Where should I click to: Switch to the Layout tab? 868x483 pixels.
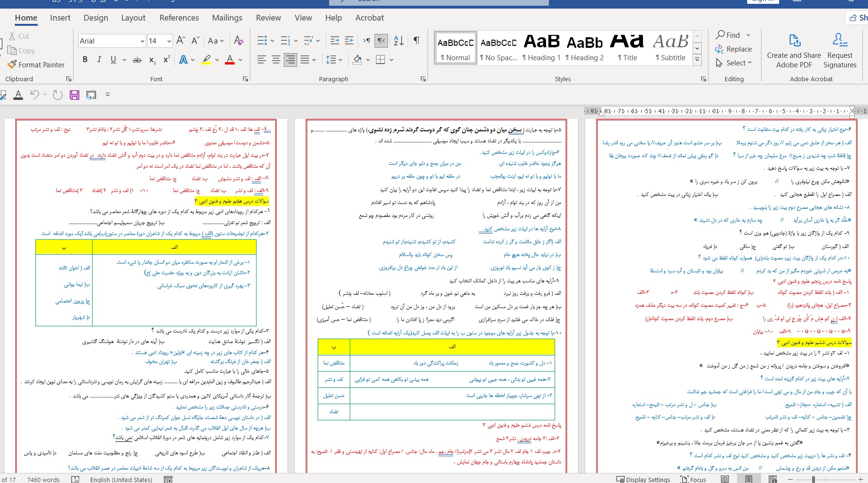tap(133, 18)
